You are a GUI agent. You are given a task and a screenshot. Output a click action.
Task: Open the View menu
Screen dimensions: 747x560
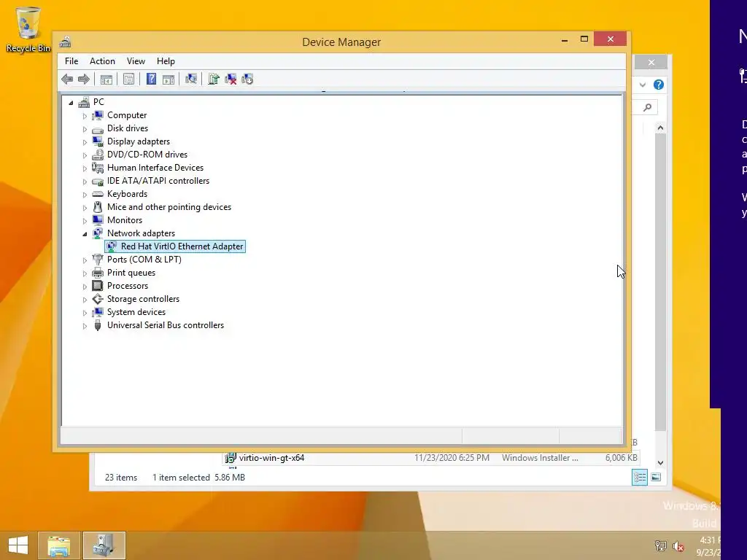click(x=136, y=61)
